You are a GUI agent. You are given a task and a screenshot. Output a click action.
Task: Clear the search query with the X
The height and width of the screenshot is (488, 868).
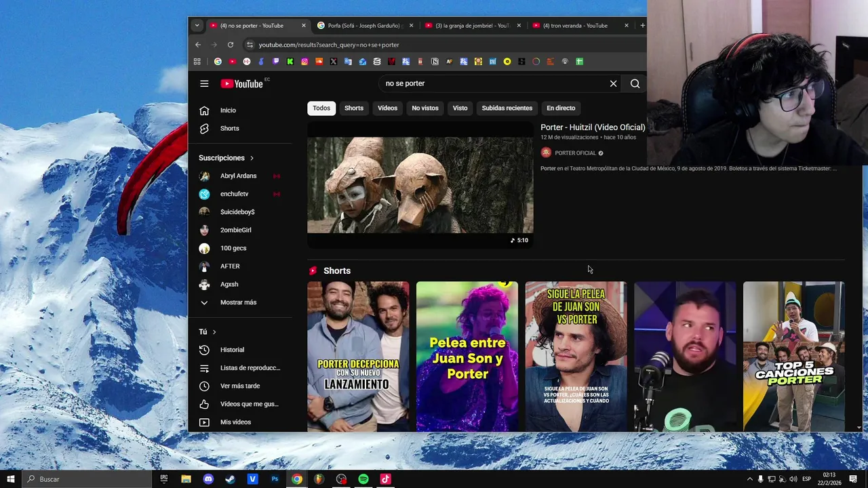pyautogui.click(x=613, y=83)
